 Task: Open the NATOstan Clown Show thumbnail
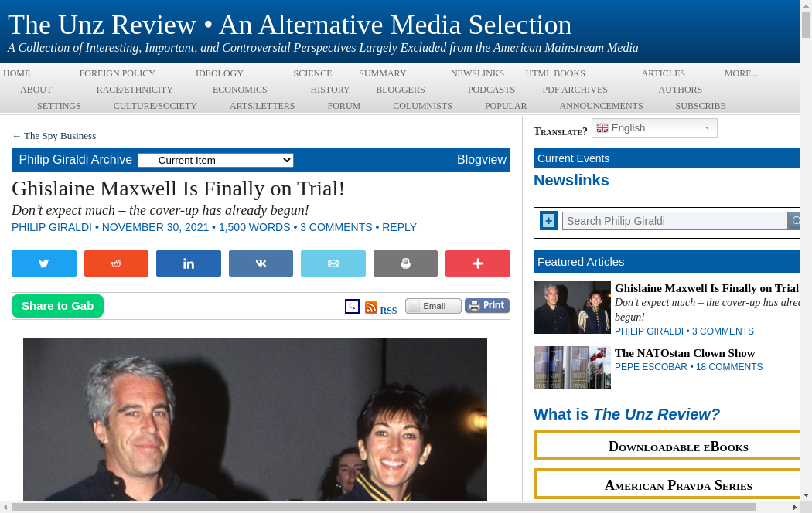(x=572, y=368)
